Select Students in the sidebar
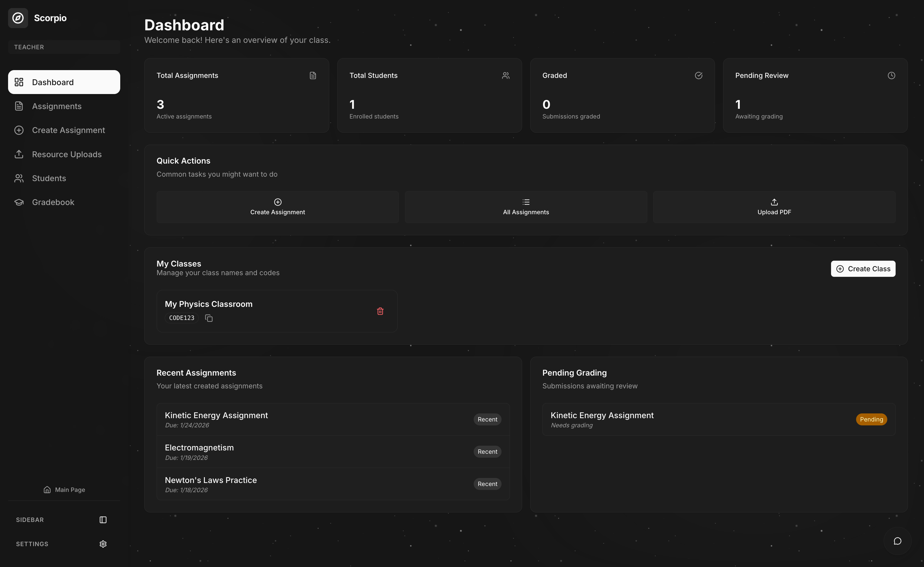 [x=49, y=178]
